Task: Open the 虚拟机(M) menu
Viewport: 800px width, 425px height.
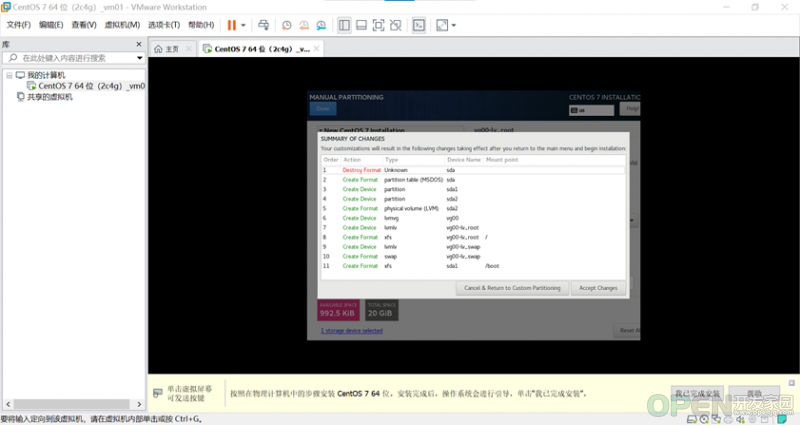Action: pyautogui.click(x=122, y=24)
